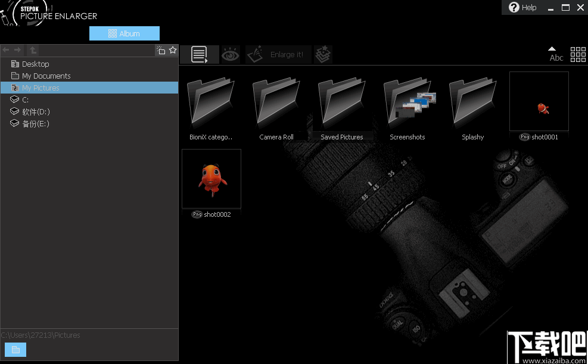588x364 pixels.
Task: Sort files by Abc name
Action: pyautogui.click(x=556, y=54)
